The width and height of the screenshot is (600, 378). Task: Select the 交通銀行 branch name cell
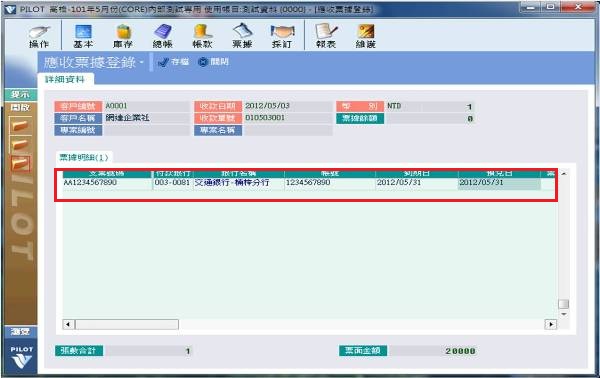(x=239, y=183)
